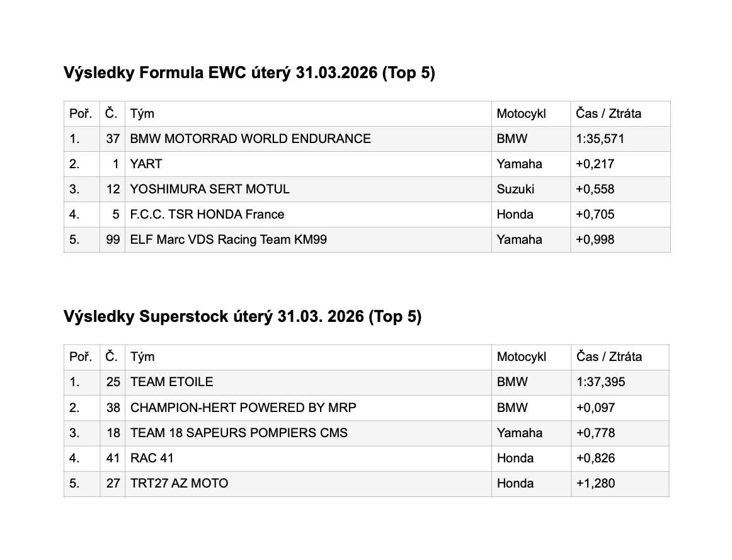Select the 1:37,395 lap time cell

point(600,382)
